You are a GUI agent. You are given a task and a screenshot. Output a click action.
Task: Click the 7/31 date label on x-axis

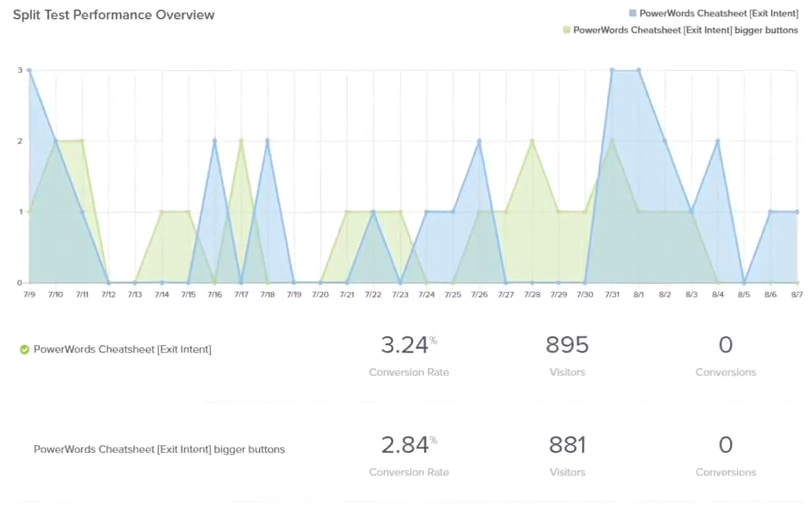[x=612, y=294]
